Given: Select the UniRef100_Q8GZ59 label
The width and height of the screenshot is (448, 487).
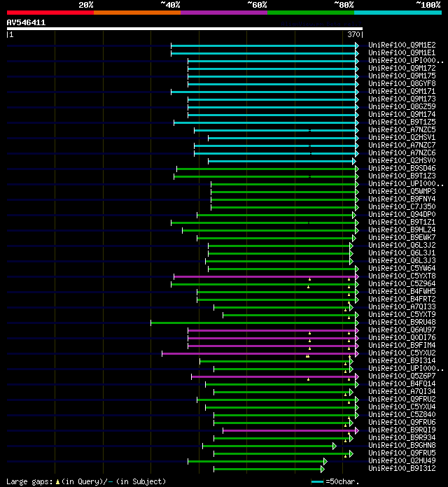Looking at the screenshot, I should pyautogui.click(x=402, y=107).
